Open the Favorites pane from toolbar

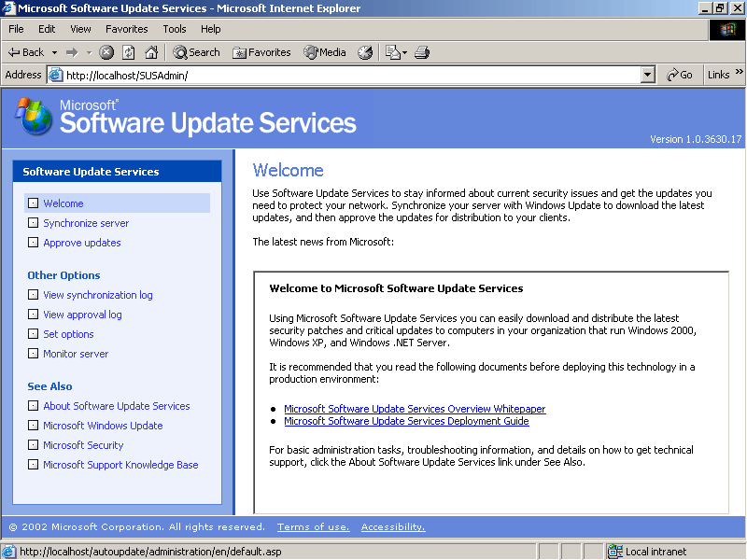pyautogui.click(x=261, y=52)
